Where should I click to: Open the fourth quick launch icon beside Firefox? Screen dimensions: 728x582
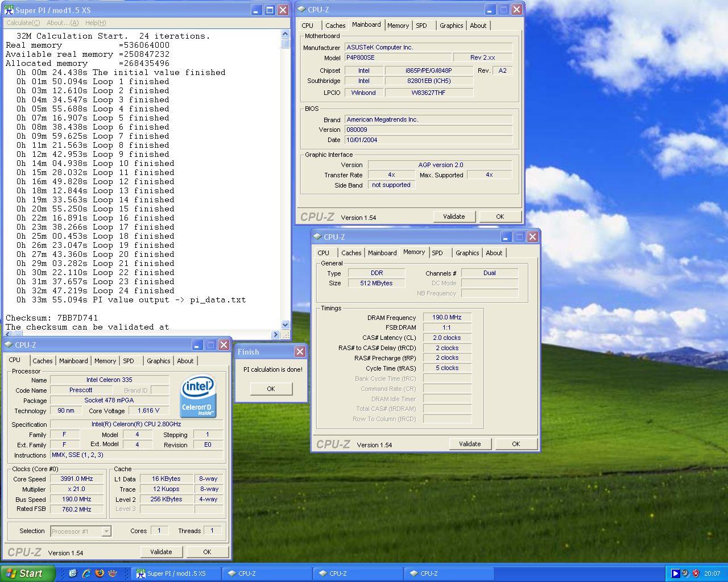click(113, 573)
